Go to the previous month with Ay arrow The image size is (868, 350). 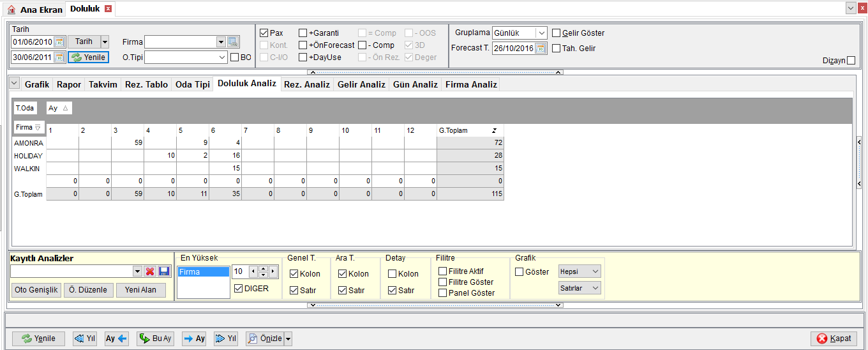(x=117, y=339)
